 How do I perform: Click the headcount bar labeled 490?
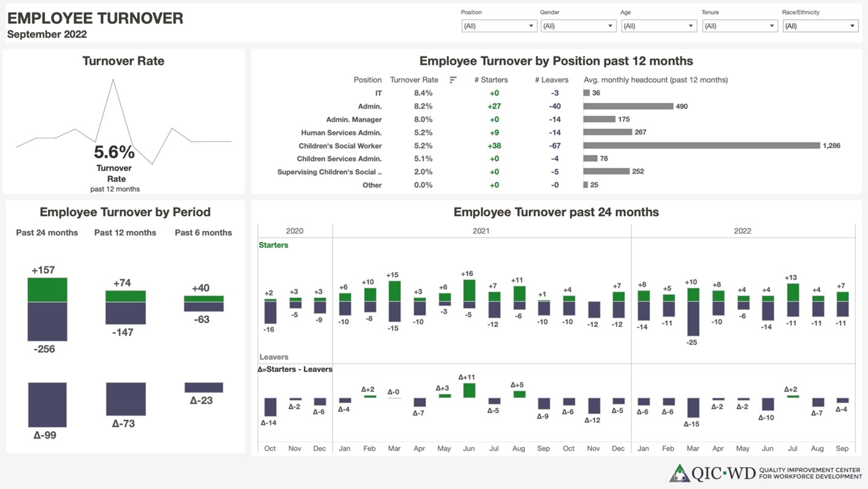[628, 106]
